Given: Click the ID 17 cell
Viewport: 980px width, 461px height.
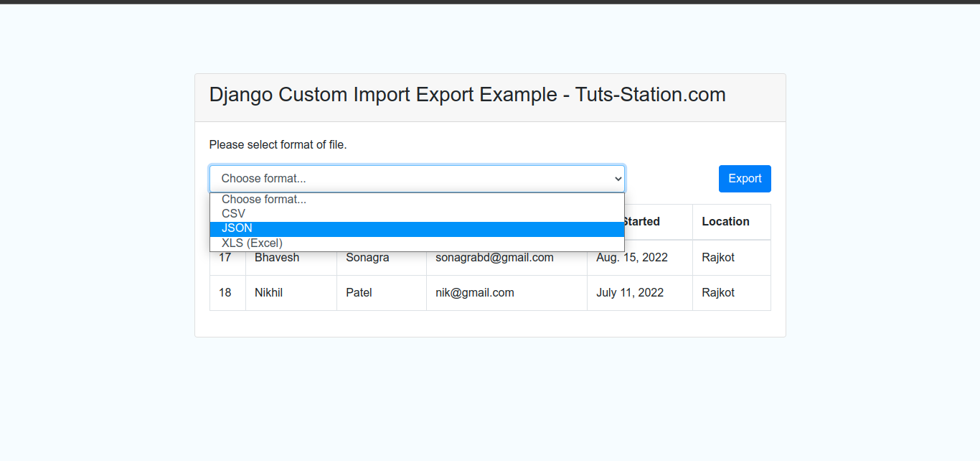Looking at the screenshot, I should point(227,258).
